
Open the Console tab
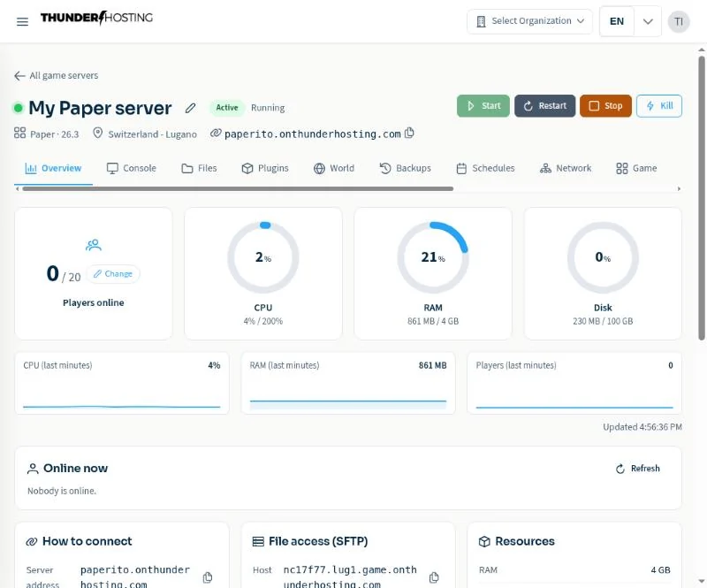point(131,168)
